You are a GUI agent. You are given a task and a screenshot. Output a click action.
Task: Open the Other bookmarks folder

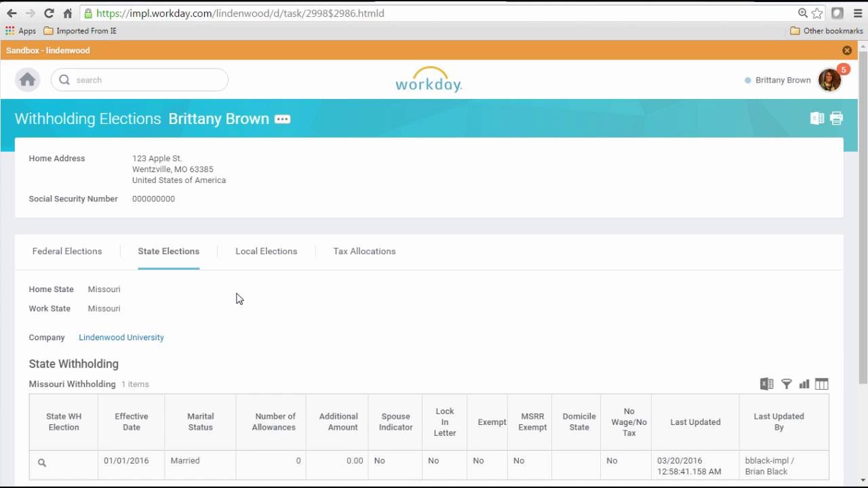tap(826, 30)
